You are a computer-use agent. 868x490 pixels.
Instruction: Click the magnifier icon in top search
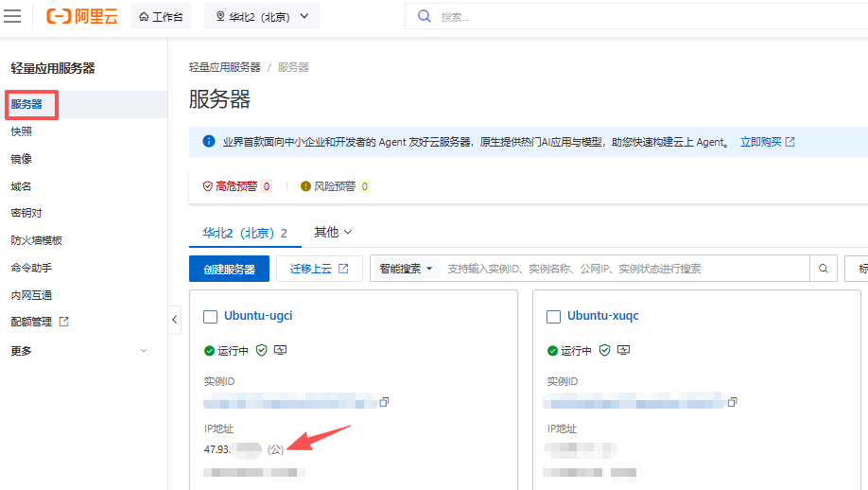424,16
